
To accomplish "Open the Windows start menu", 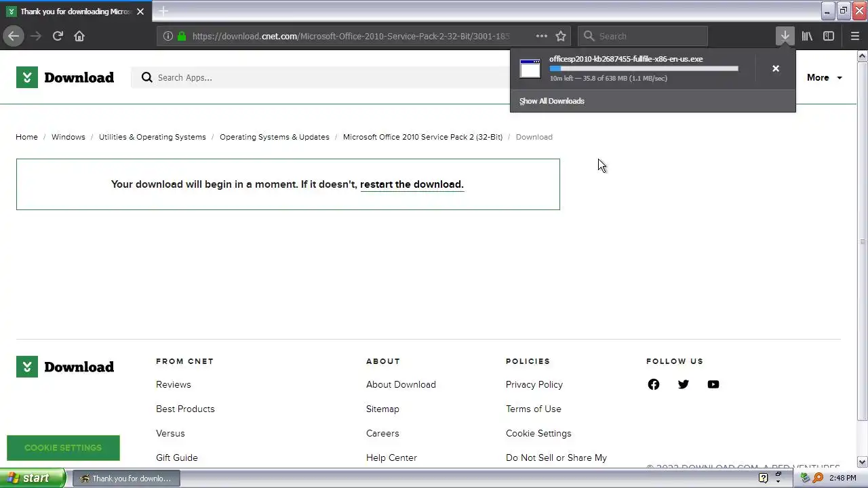I will click(x=33, y=478).
